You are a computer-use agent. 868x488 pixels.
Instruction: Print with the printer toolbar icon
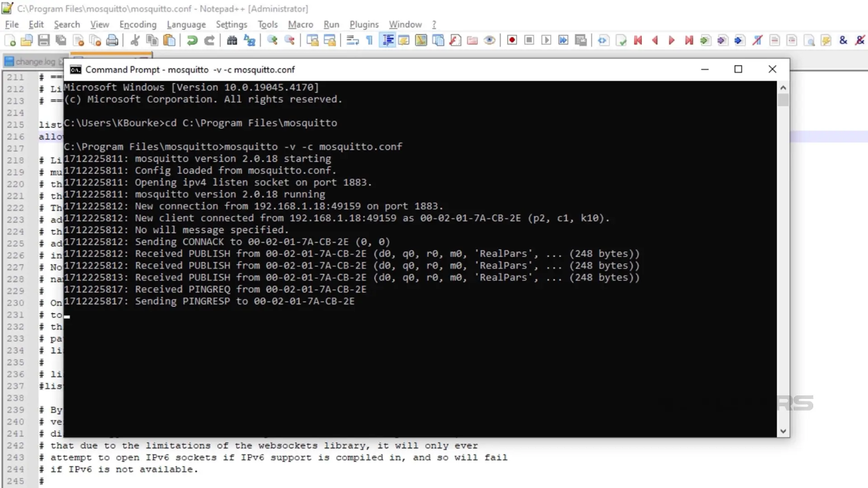tap(112, 41)
